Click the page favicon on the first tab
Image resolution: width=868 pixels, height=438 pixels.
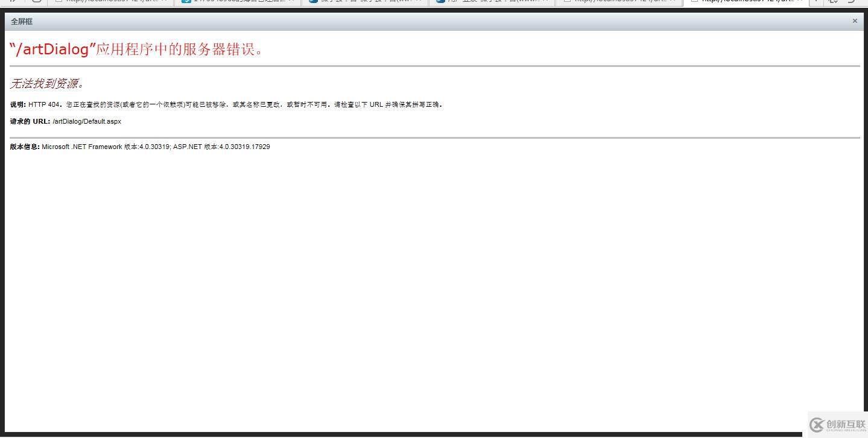tap(59, 2)
